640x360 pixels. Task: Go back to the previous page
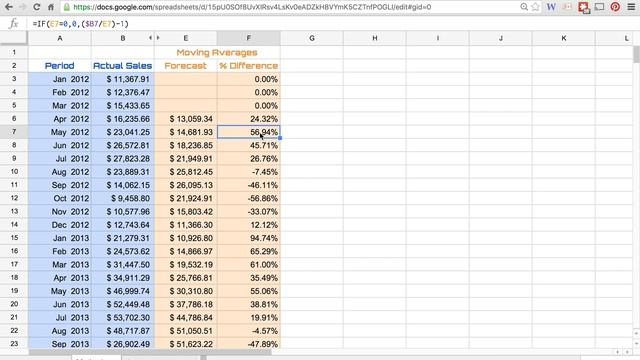8,7
